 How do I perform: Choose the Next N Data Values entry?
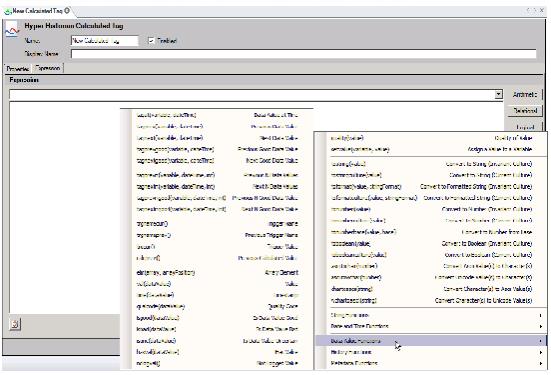click(217, 187)
